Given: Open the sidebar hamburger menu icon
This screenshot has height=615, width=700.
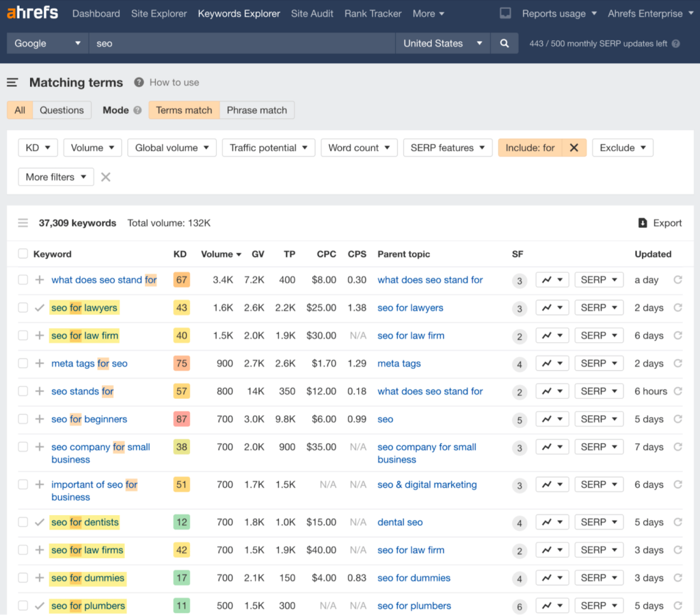Looking at the screenshot, I should pyautogui.click(x=12, y=83).
